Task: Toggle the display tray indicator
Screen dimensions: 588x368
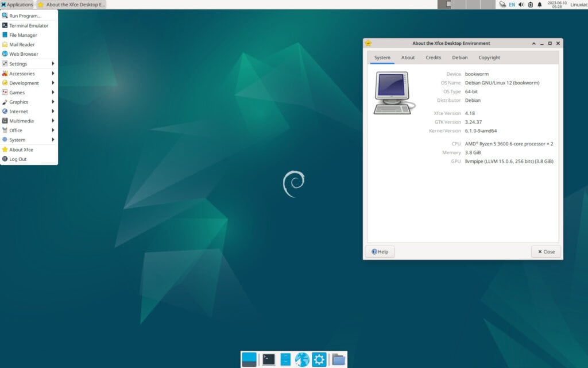Action: point(502,5)
